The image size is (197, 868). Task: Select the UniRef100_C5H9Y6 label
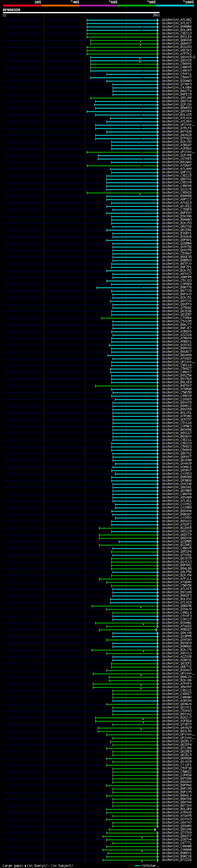176,64
